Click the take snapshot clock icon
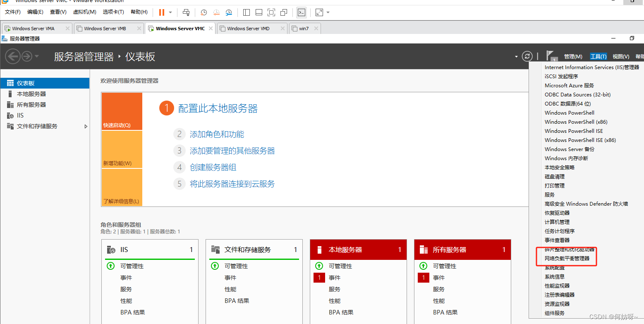Screen dimensions: 644x324 click(203, 12)
